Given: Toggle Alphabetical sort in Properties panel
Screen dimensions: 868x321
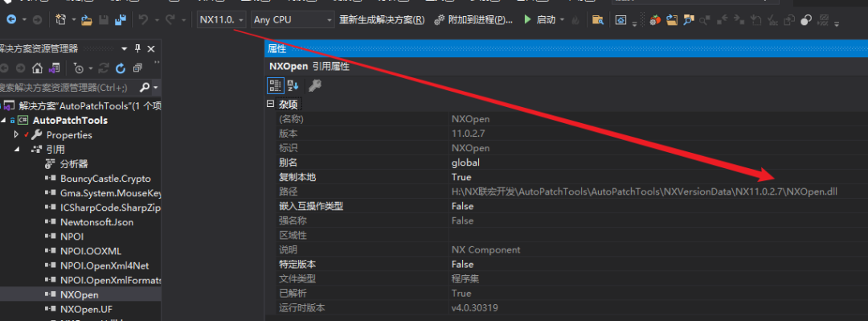Looking at the screenshot, I should click(x=293, y=85).
